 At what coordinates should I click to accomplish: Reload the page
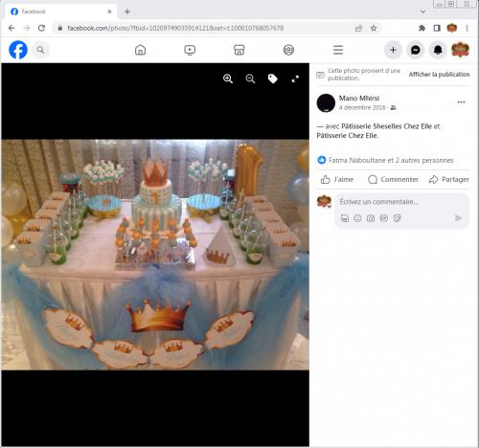[41, 28]
